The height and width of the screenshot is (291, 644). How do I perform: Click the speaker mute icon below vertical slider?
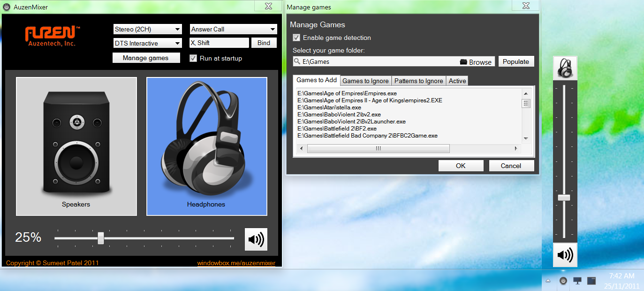pos(565,255)
